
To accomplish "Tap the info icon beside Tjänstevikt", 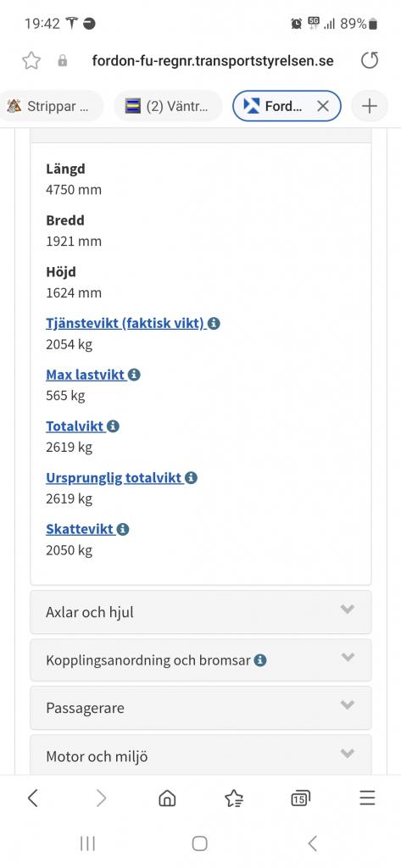I will click(x=214, y=323).
